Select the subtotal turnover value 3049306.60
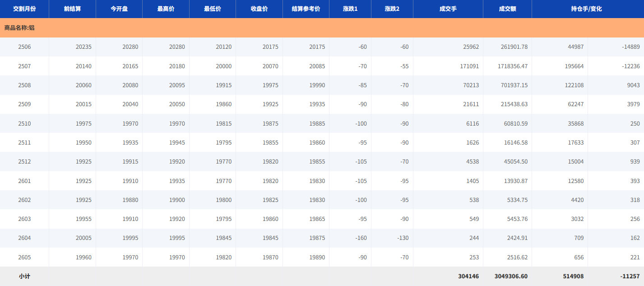Screen dimensions: 644x286 tap(511, 277)
